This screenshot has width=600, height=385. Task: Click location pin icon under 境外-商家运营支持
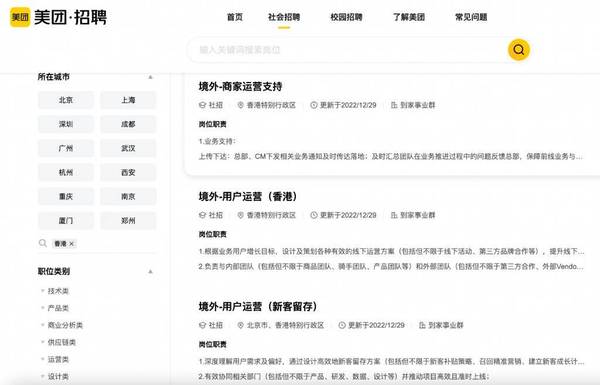coord(240,105)
